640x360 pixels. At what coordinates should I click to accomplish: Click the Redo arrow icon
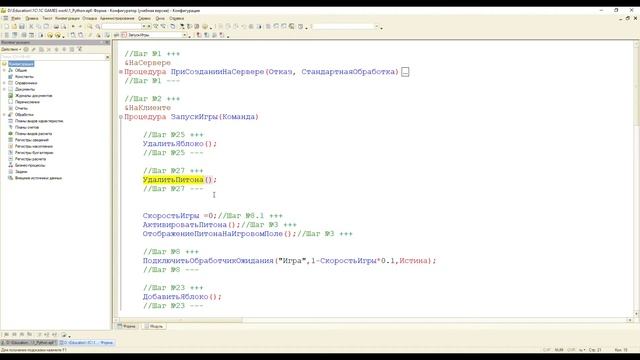(x=80, y=27)
